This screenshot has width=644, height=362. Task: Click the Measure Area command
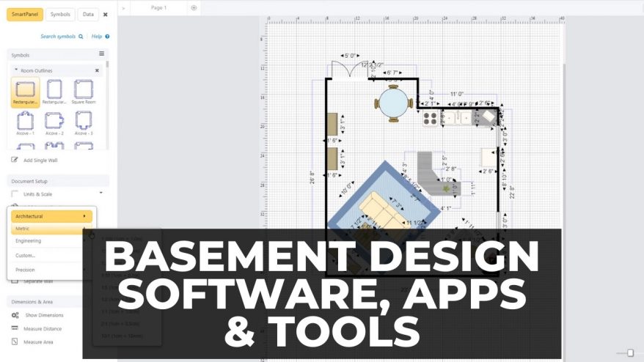pyautogui.click(x=38, y=342)
